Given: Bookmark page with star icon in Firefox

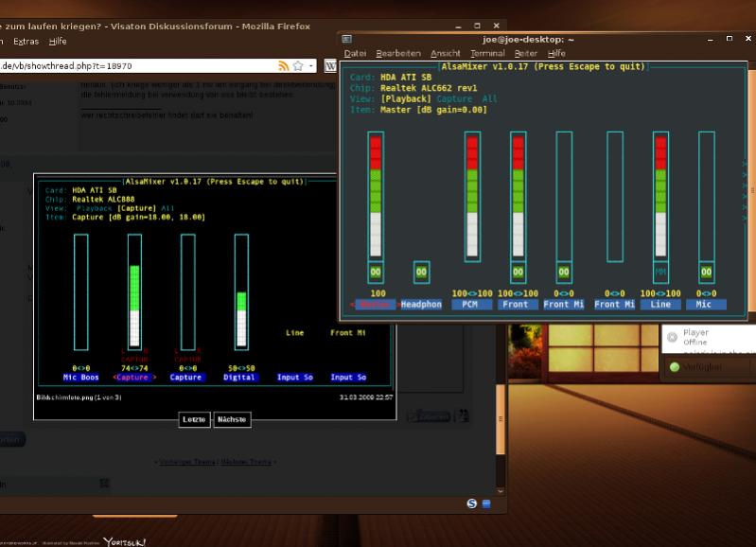Looking at the screenshot, I should (298, 66).
